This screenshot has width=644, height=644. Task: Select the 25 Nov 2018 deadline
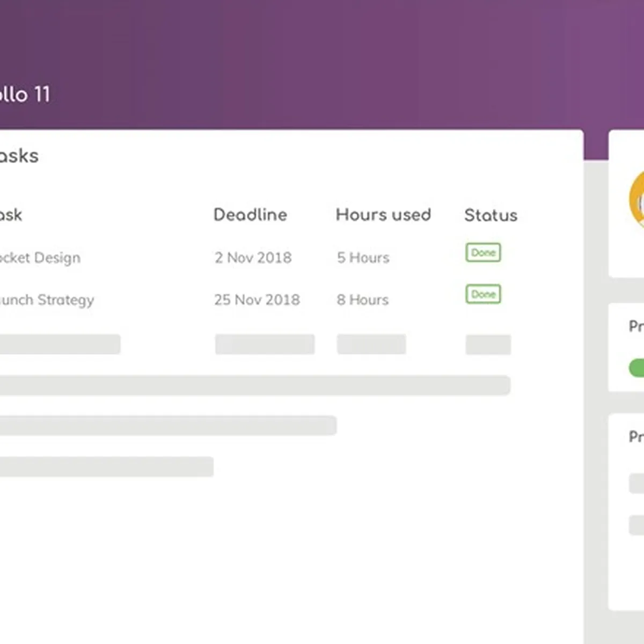[x=257, y=299]
